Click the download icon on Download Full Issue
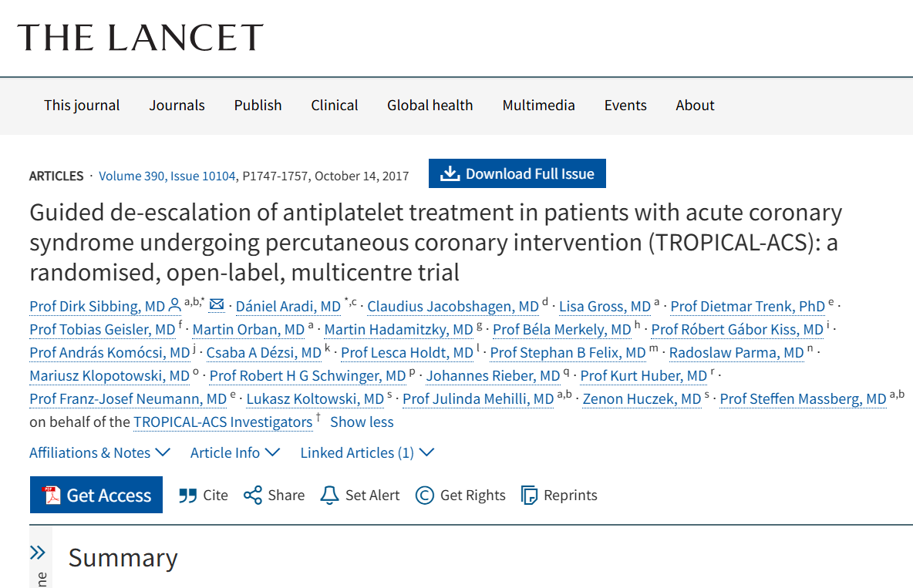Image resolution: width=913 pixels, height=588 pixels. pyautogui.click(x=450, y=173)
